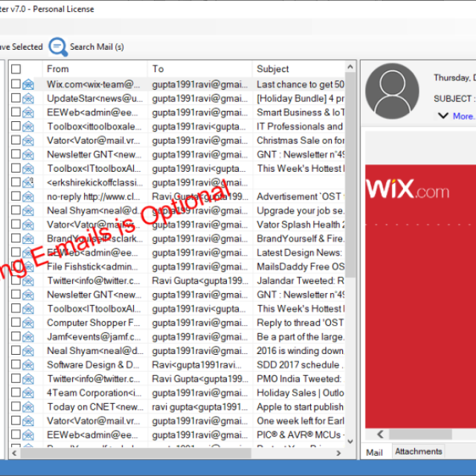Click envelope icon of Neal Shyam Upgrade email
This screenshot has height=476, width=476.
point(28,210)
